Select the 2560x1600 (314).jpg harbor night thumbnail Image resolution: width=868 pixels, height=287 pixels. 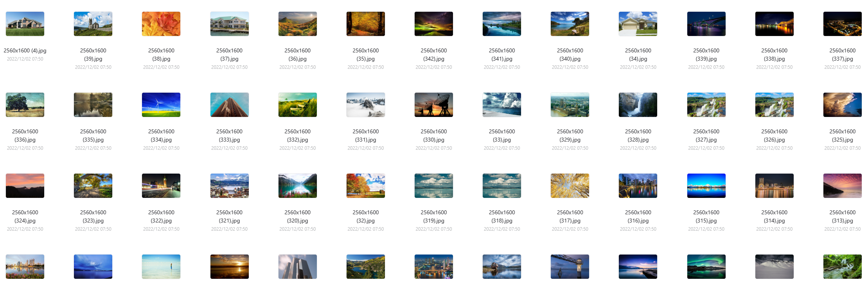click(775, 186)
